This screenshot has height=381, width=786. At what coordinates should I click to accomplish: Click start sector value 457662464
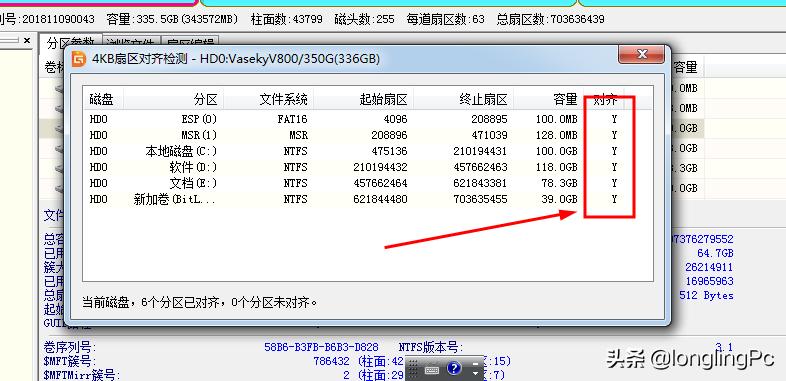click(x=380, y=183)
